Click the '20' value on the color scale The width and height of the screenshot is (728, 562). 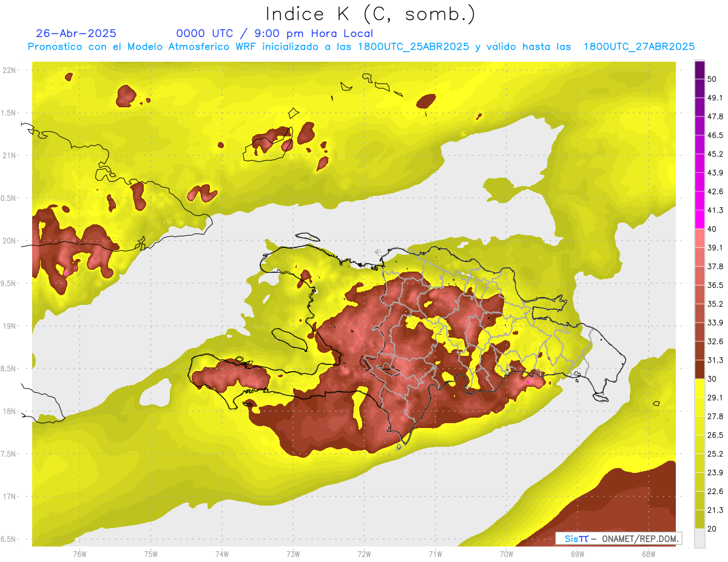712,529
